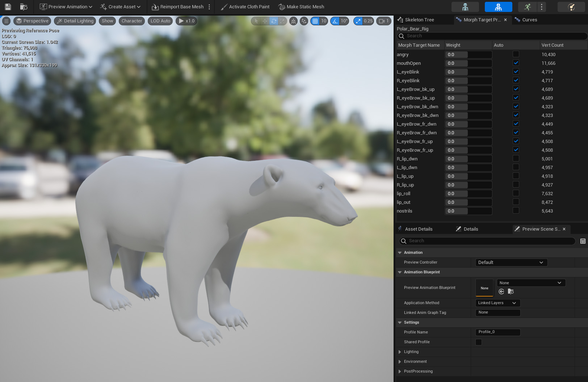Enable the Shared Profile checkbox
Screen dimensions: 588x382
(x=479, y=342)
